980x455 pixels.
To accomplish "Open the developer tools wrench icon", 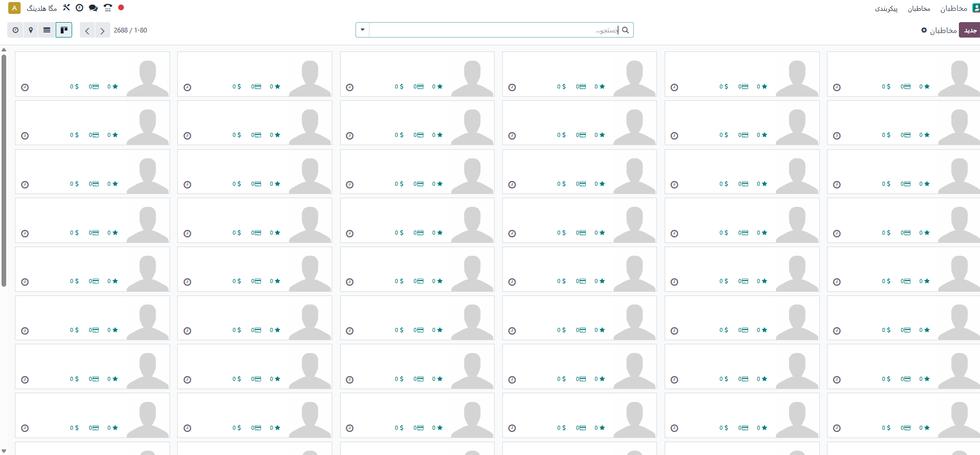I will click(x=66, y=8).
